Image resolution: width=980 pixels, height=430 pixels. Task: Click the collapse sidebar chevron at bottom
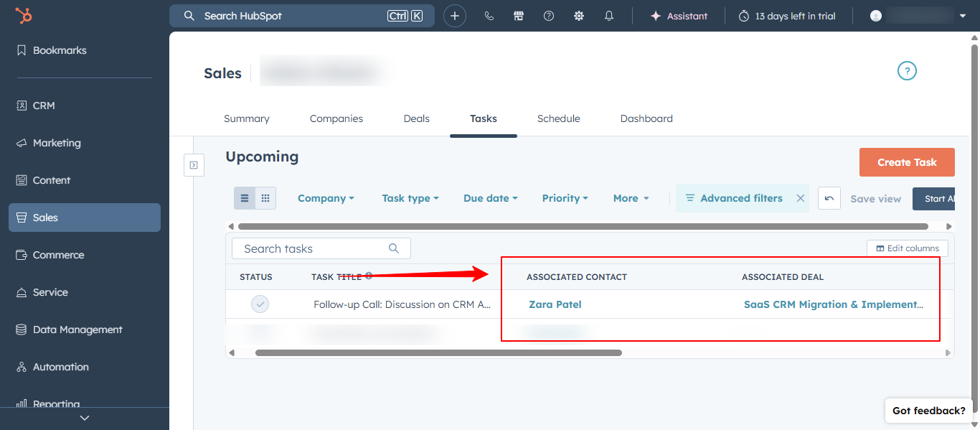pyautogui.click(x=84, y=417)
